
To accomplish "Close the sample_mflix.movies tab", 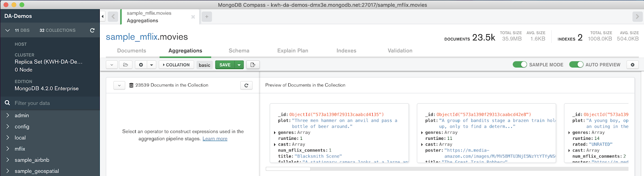I will tap(193, 17).
